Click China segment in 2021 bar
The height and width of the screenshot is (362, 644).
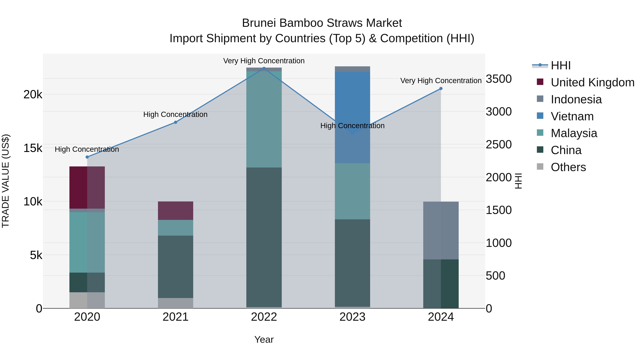point(175,267)
